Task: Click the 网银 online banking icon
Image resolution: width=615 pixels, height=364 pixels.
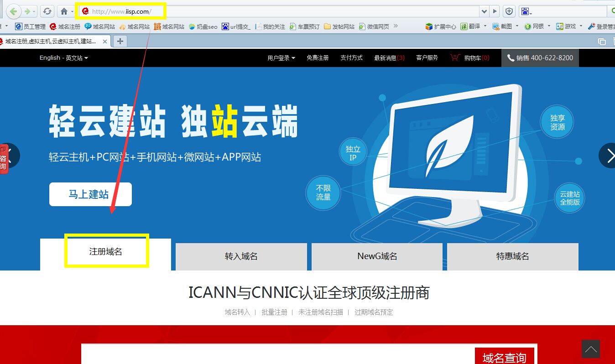Action: tap(534, 26)
